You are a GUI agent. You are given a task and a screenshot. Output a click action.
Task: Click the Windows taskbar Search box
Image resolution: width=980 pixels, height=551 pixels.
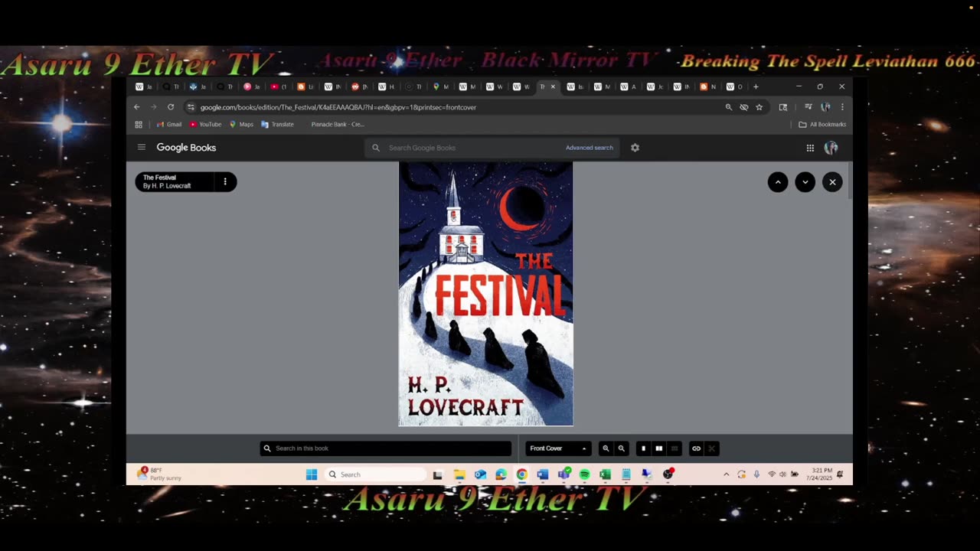(x=376, y=474)
